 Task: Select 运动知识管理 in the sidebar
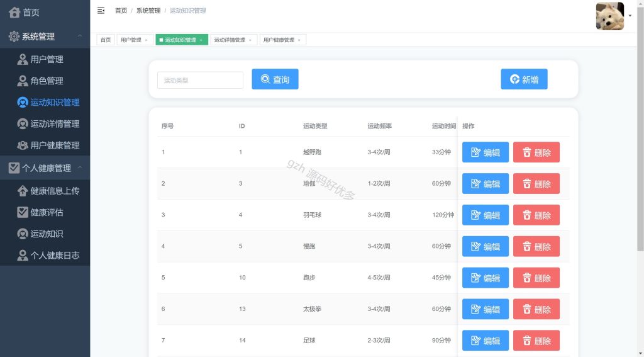click(x=45, y=102)
